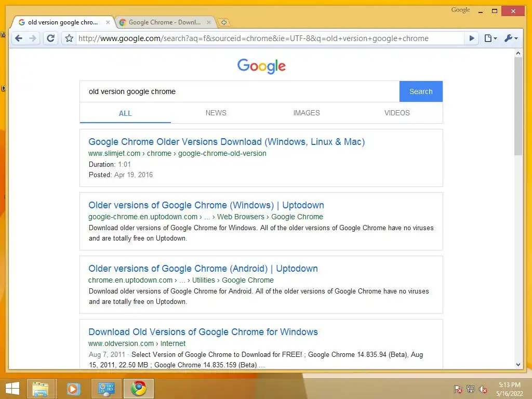The width and height of the screenshot is (532, 399).
Task: Open the wrench Chrome settings menu
Action: 511,38
